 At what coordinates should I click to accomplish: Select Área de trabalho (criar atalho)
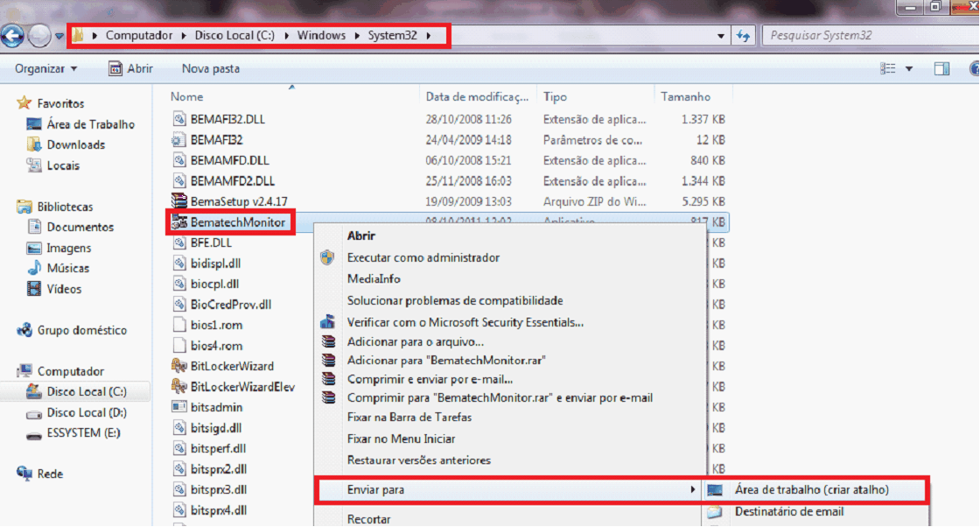click(815, 490)
